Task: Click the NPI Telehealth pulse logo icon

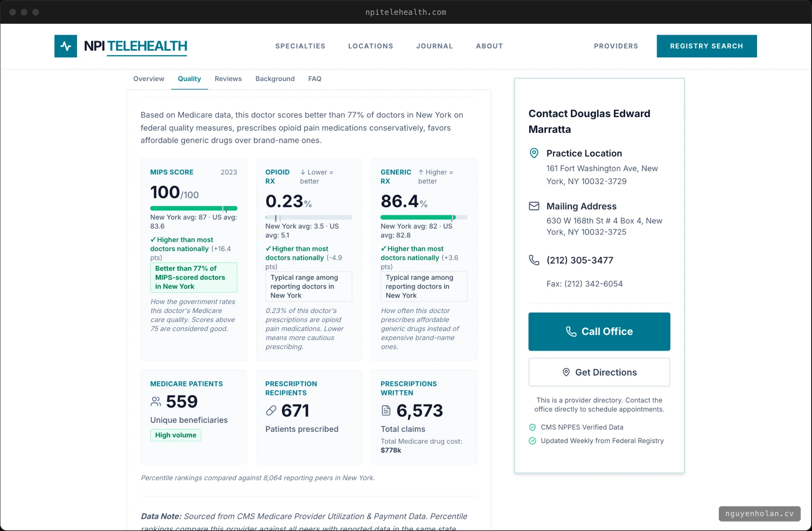Action: tap(66, 46)
